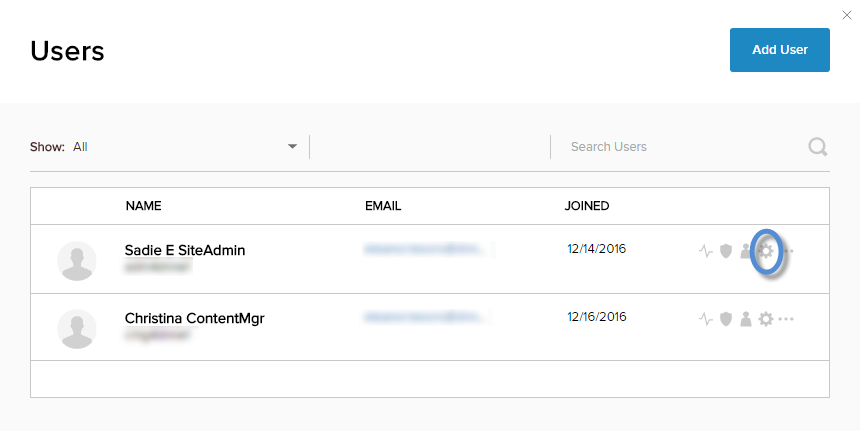Open the three-dot menu for Christina ContentMgr

tap(787, 319)
